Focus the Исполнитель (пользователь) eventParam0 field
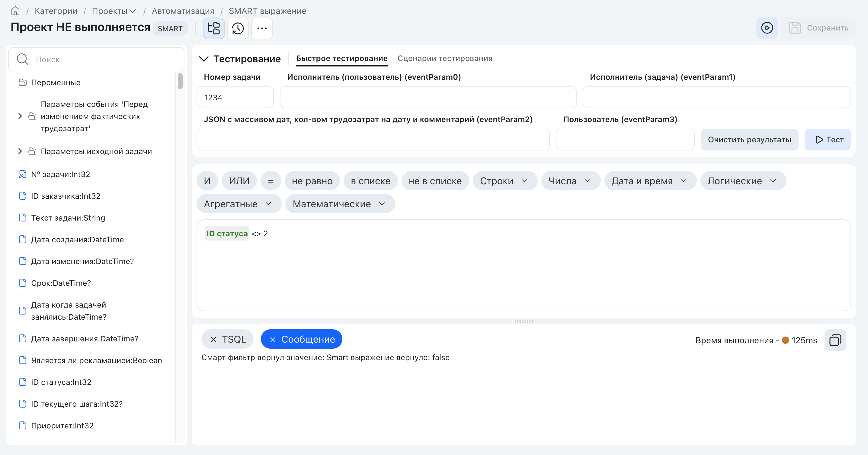Viewport: 868px width, 455px height. click(x=428, y=97)
